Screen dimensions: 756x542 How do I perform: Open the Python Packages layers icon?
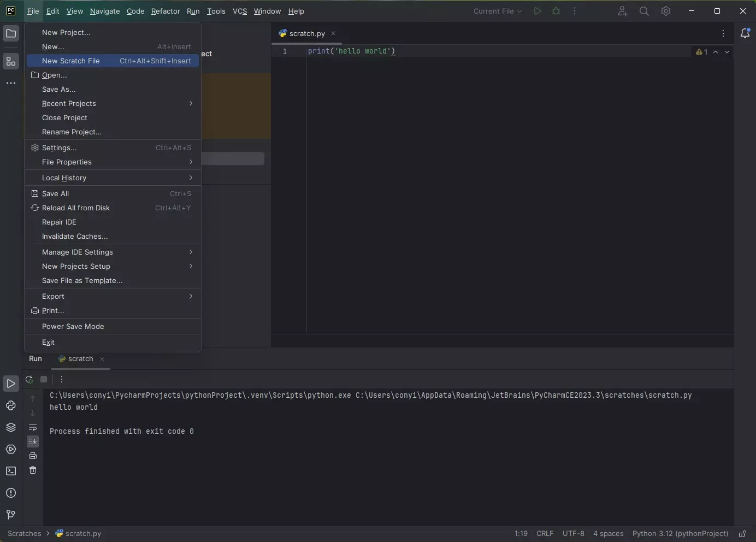[11, 427]
